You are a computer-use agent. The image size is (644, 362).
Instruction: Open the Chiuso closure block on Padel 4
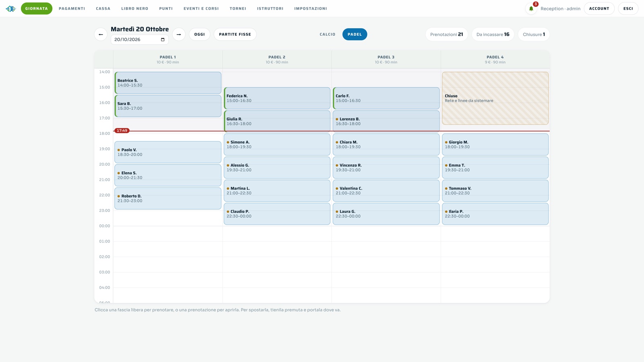495,98
